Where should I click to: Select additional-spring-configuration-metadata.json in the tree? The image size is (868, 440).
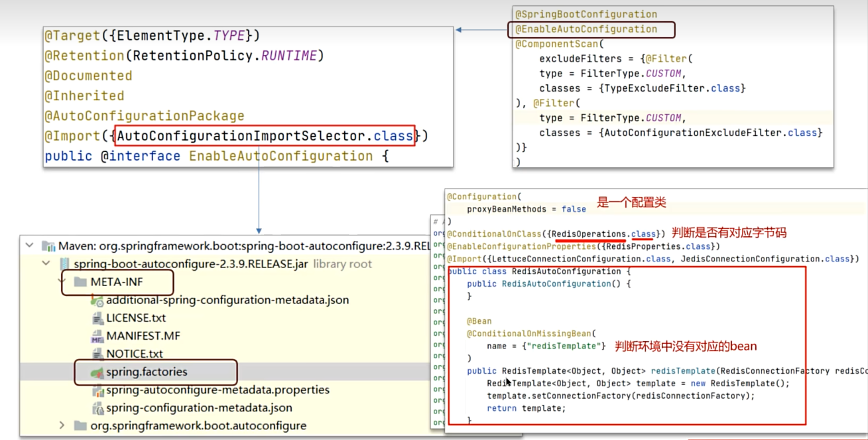tap(227, 300)
